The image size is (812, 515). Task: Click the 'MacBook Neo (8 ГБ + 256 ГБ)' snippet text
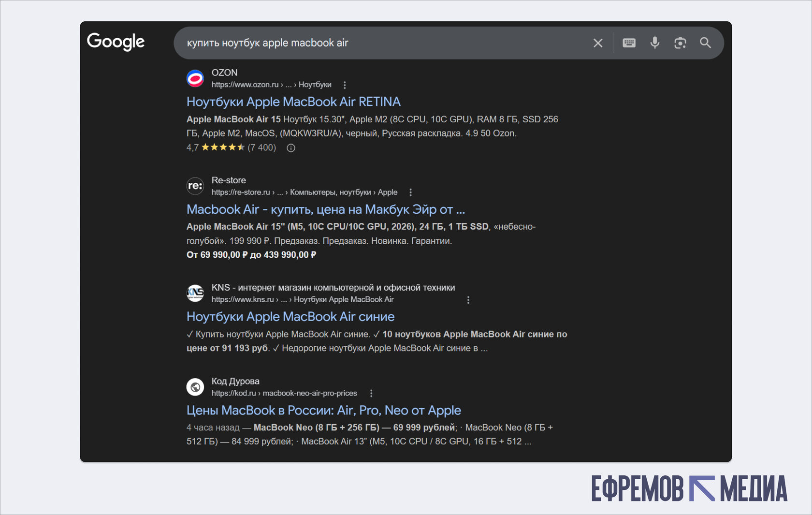pyautogui.click(x=317, y=427)
